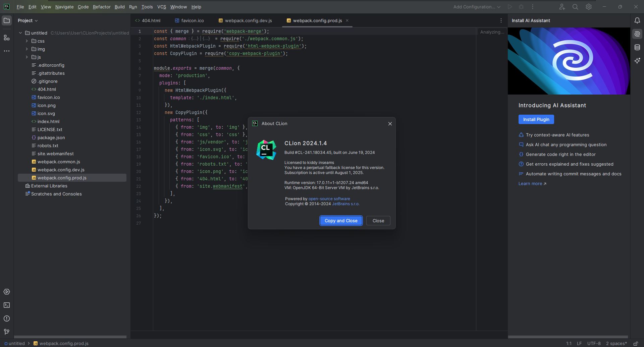Open the Problems tool window
This screenshot has width=644, height=347.
[6, 319]
